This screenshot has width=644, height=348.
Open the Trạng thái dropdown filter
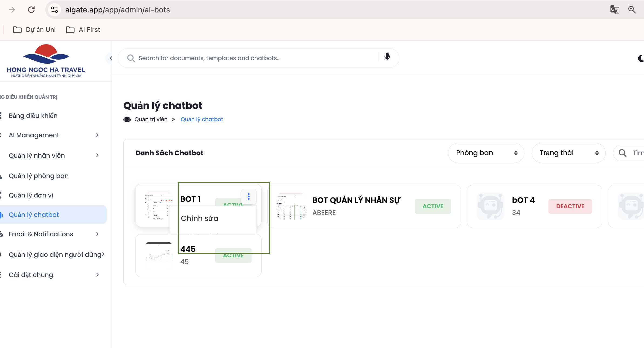click(x=568, y=153)
